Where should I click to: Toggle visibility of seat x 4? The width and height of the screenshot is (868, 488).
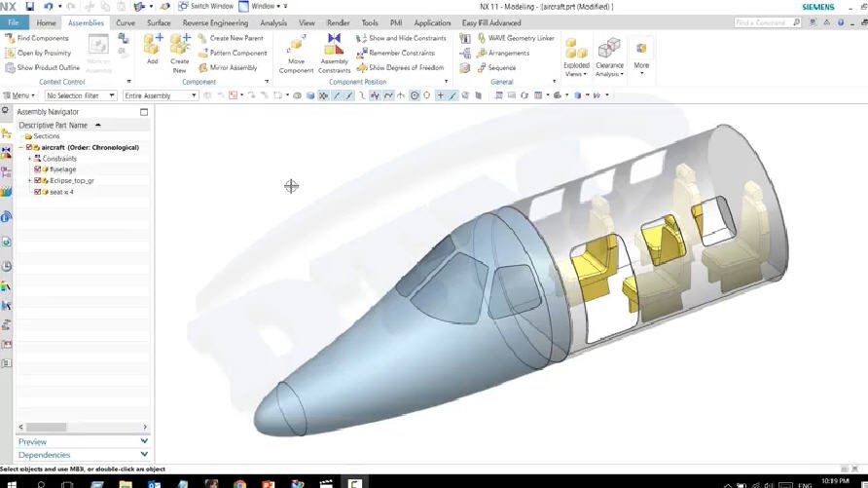tap(38, 192)
